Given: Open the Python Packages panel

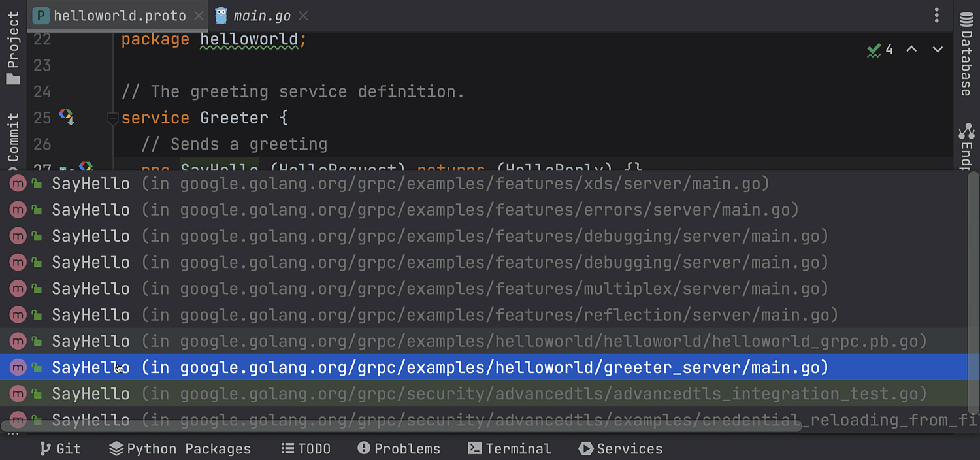Looking at the screenshot, I should pos(180,449).
